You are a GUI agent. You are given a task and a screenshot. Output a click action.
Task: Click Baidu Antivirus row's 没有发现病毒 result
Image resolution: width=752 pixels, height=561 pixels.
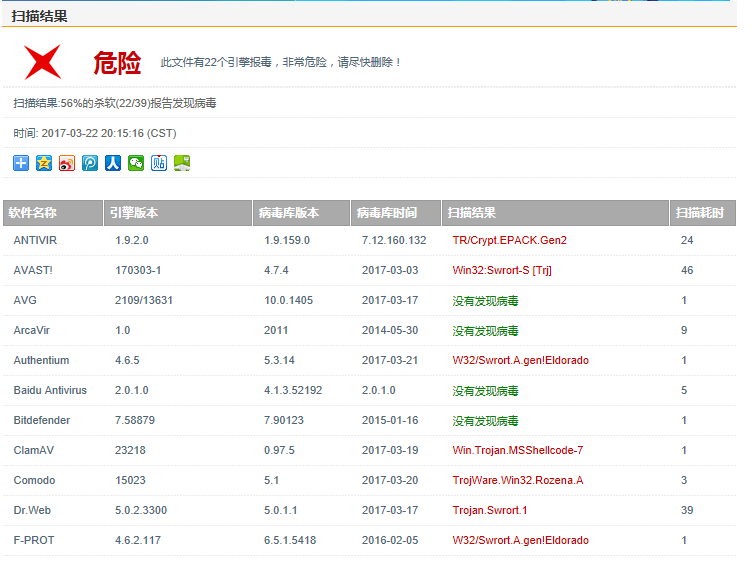tap(485, 390)
